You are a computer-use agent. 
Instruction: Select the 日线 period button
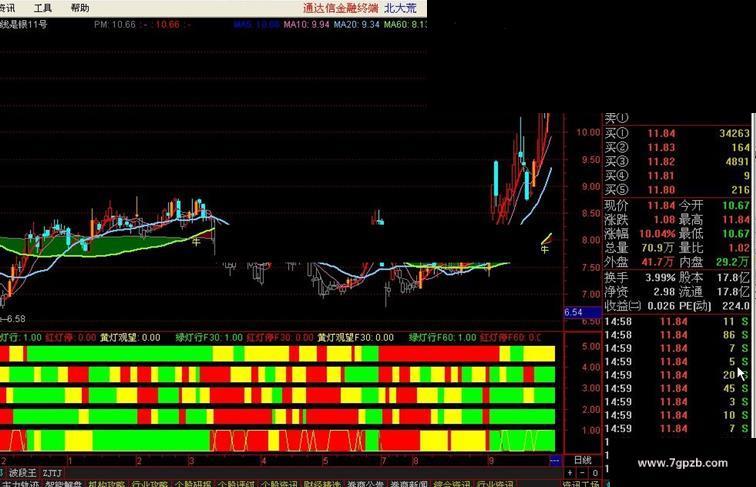pyautogui.click(x=582, y=460)
